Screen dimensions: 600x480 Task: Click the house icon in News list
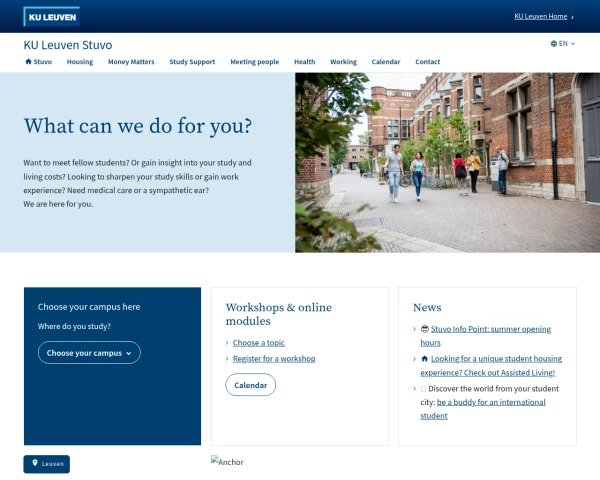coord(424,359)
